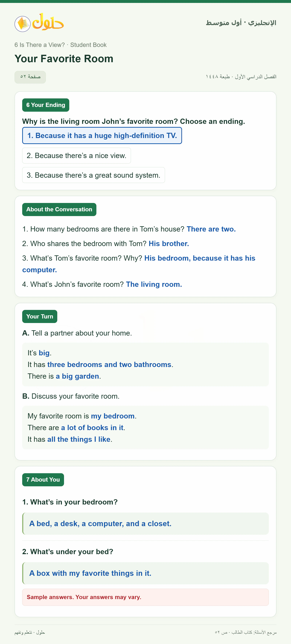
Task: Click the answer 'There are two.'
Action: (x=211, y=229)
